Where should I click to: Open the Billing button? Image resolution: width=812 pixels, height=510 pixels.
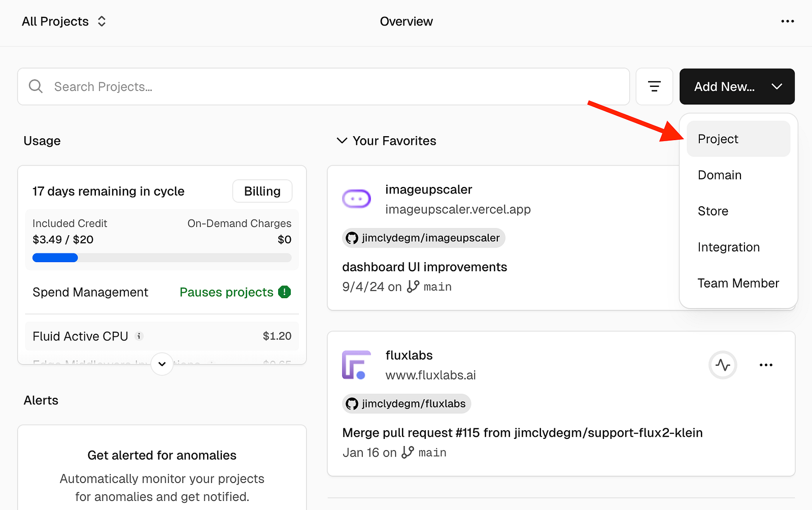[262, 191]
